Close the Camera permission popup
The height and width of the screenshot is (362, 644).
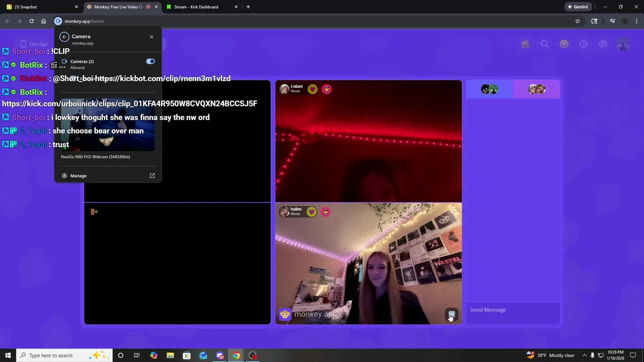(x=151, y=37)
